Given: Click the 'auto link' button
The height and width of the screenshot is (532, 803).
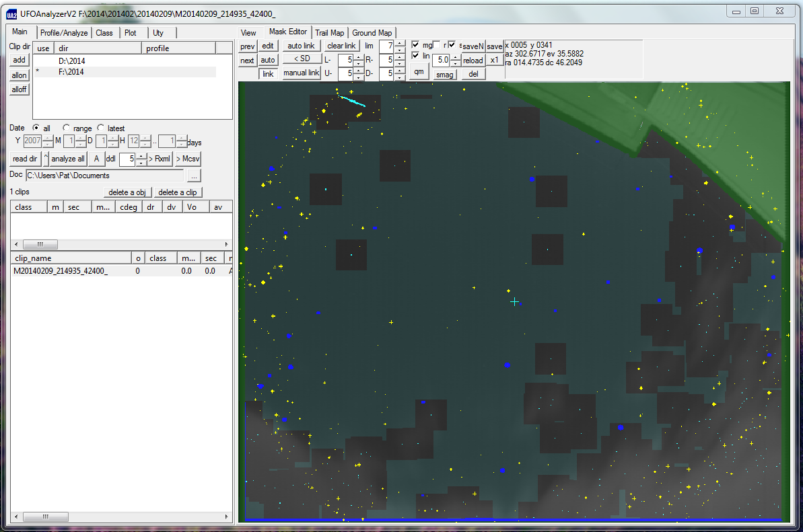Looking at the screenshot, I should pyautogui.click(x=301, y=46).
